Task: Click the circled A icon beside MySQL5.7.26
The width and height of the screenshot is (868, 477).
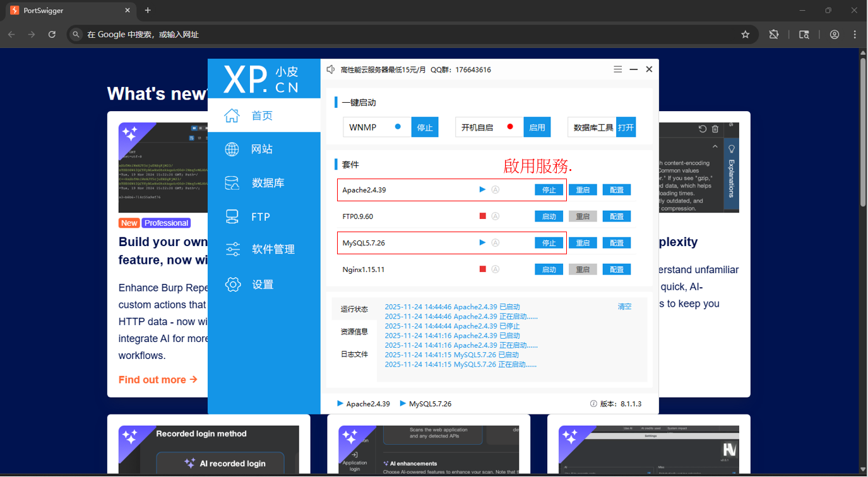Action: 496,242
